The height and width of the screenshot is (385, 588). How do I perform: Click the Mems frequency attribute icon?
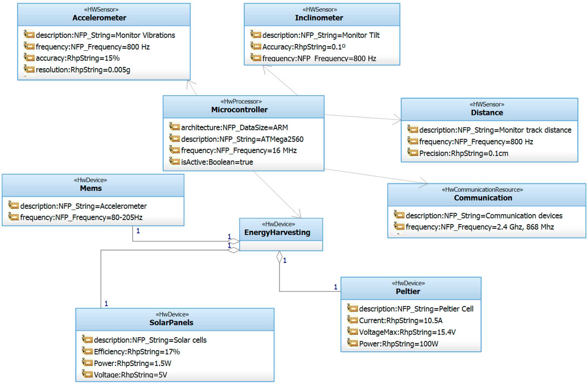(x=14, y=217)
